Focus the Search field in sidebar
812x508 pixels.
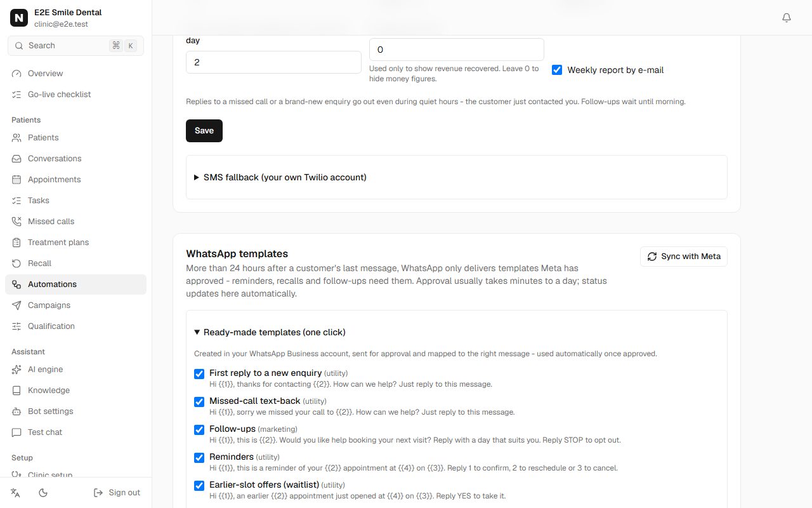75,46
